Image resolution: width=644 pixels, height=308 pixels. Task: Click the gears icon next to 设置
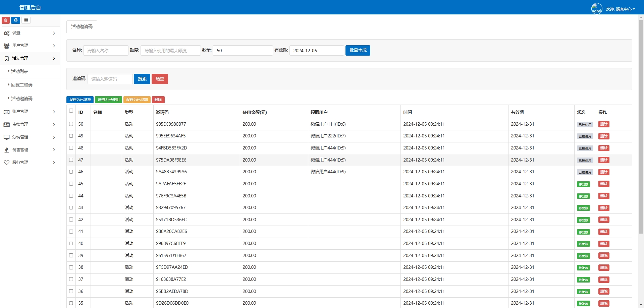coord(6,33)
